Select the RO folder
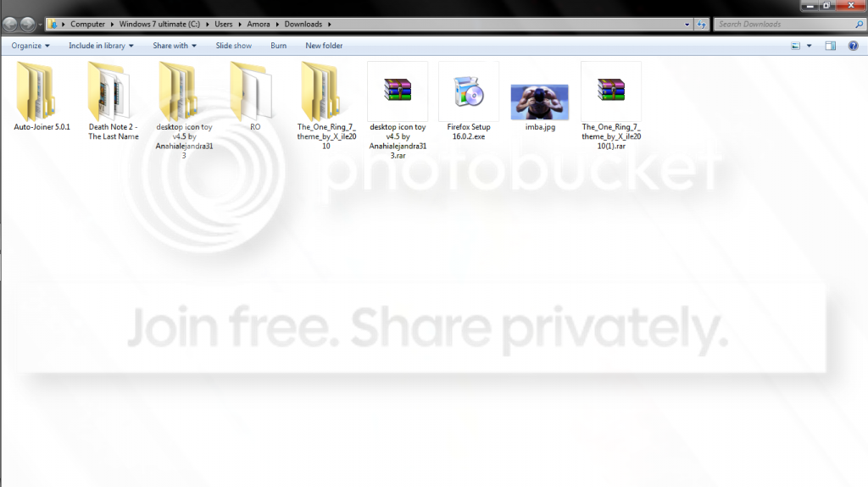Viewport: 868px width, 487px height. (x=254, y=97)
